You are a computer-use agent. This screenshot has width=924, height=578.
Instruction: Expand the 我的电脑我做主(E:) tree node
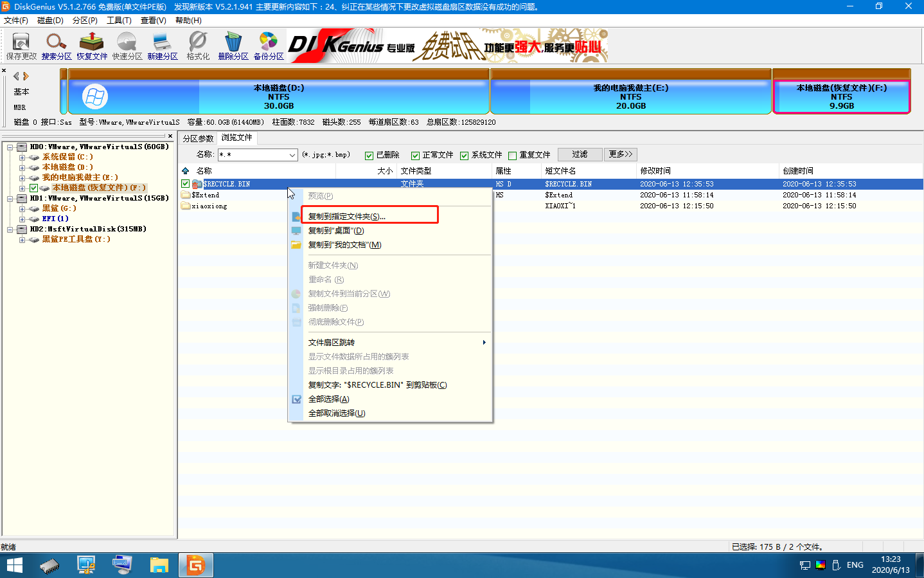(22, 177)
